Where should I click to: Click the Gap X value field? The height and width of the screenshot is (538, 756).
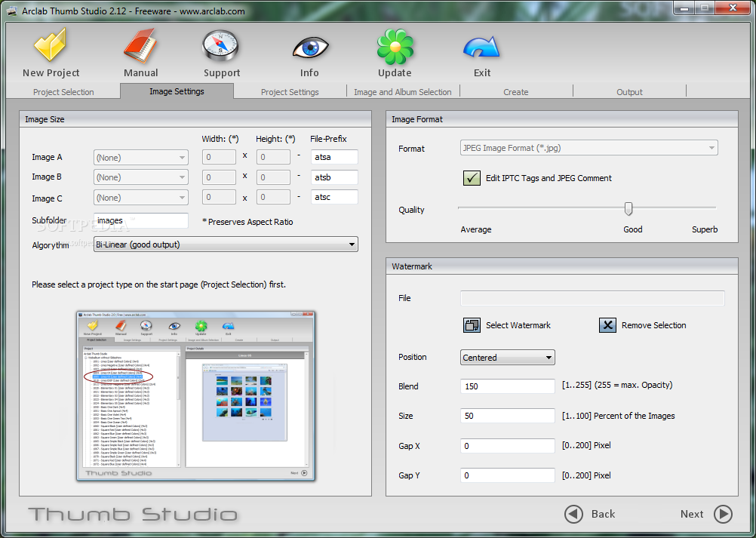508,446
